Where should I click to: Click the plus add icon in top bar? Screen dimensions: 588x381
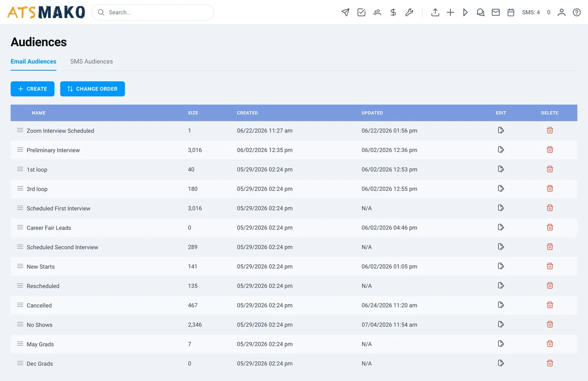pos(450,12)
